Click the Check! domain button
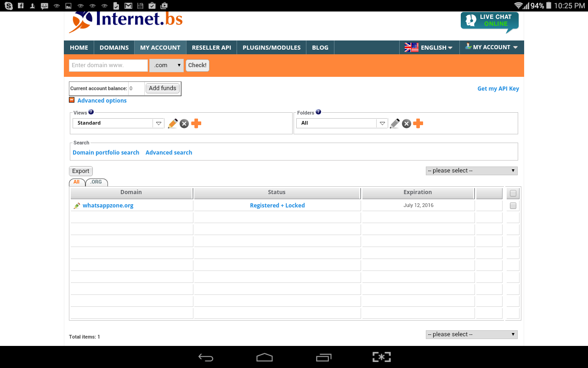 click(198, 65)
